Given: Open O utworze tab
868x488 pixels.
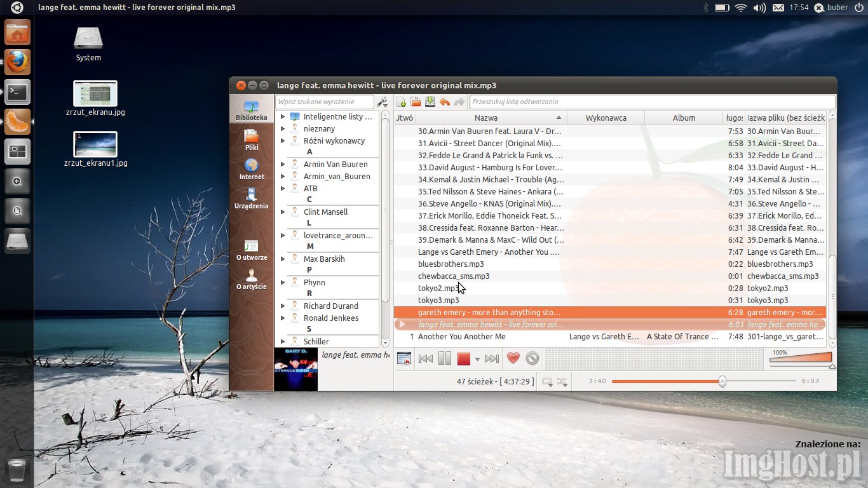Looking at the screenshot, I should 252,250.
